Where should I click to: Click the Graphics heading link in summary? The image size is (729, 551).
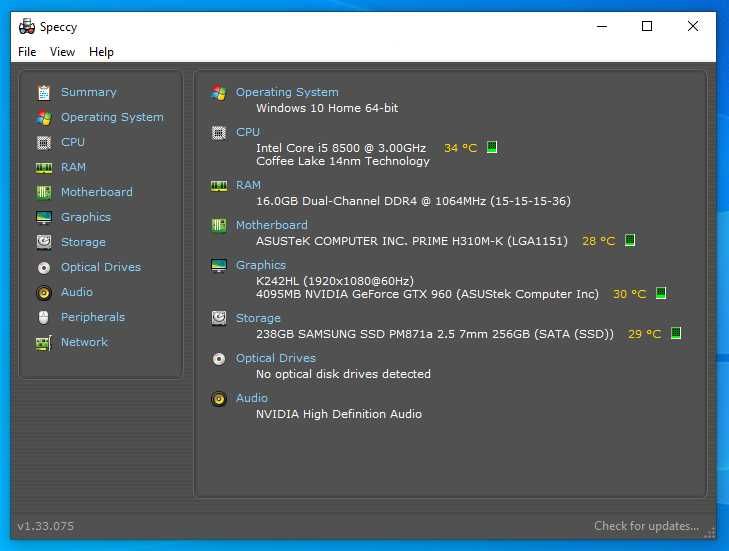[x=261, y=265]
